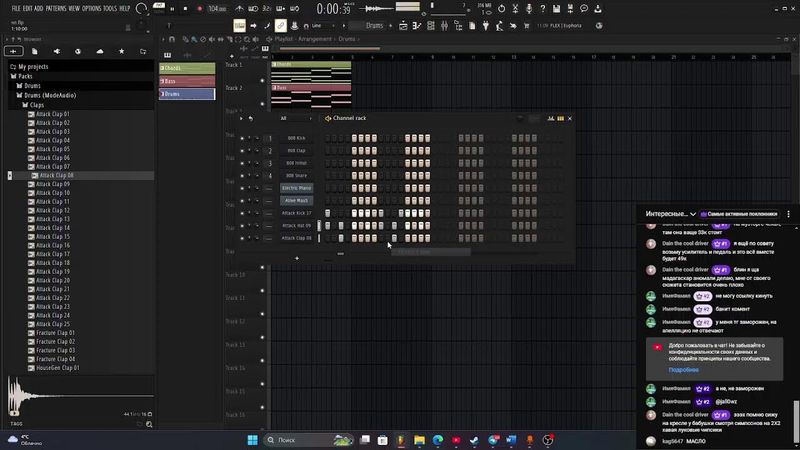Viewport: 800px width, 450px height.
Task: Collapse the Claps folder in the browser
Action: (37, 105)
